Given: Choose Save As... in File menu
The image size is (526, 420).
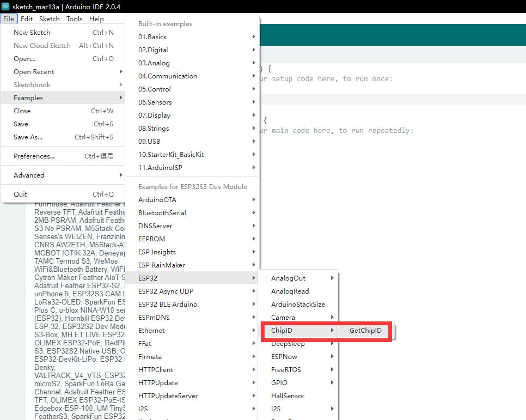Looking at the screenshot, I should (28, 137).
